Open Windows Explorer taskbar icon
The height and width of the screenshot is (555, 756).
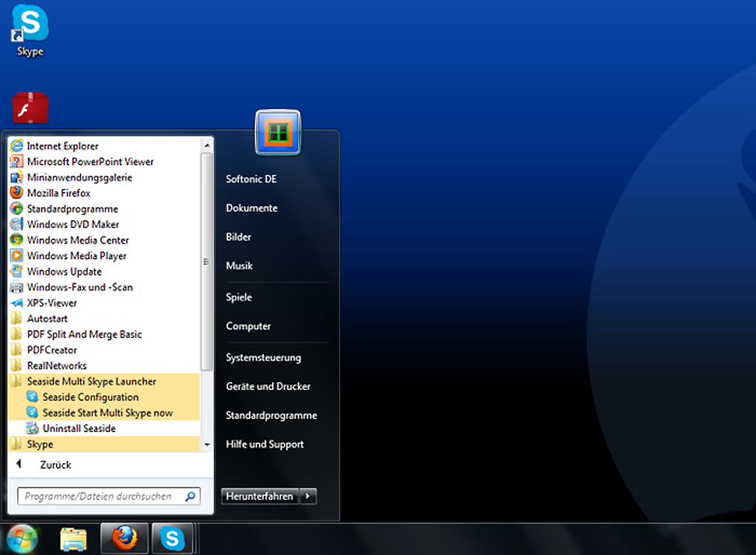point(73,539)
